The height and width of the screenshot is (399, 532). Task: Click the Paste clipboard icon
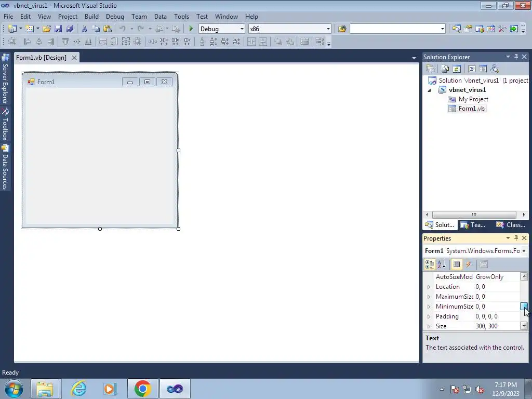tap(108, 29)
